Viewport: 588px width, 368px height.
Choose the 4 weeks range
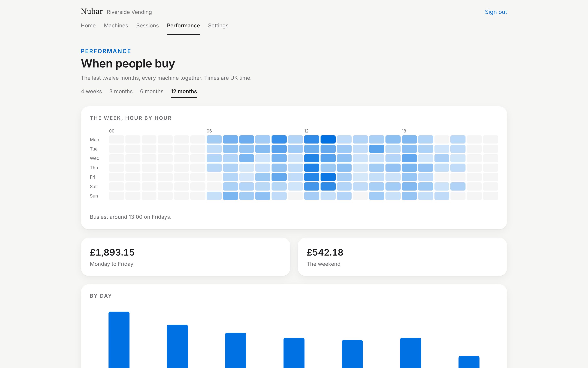tap(91, 92)
